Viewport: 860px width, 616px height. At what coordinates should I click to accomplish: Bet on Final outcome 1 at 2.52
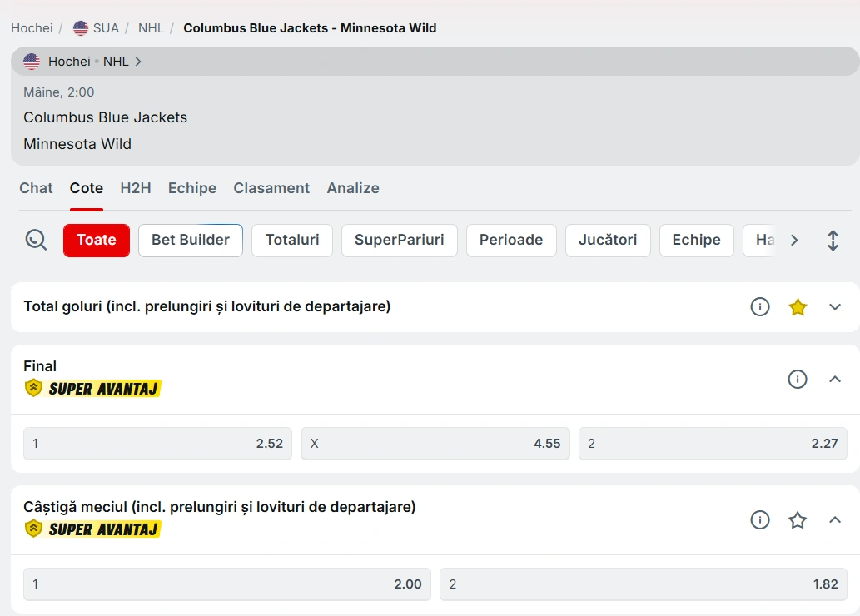tap(157, 444)
